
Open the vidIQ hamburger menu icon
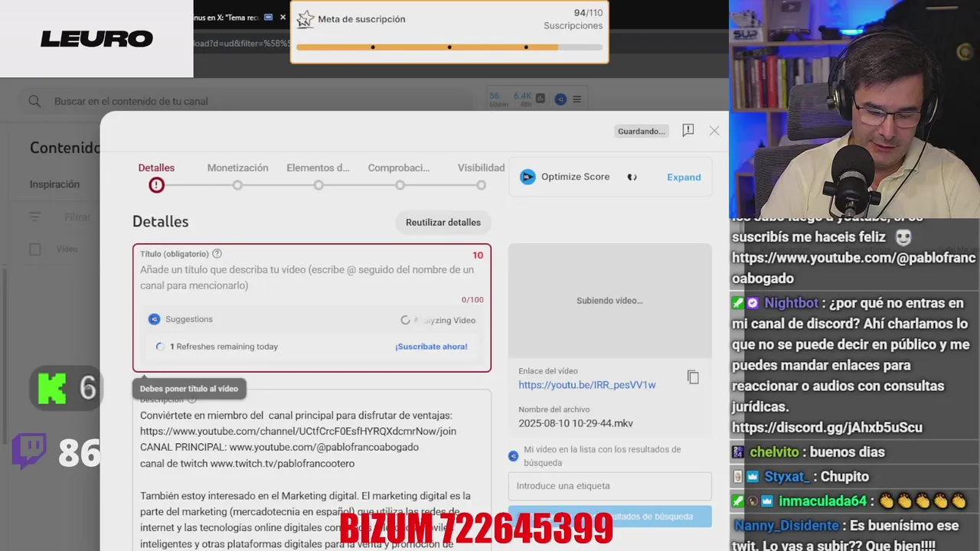[x=577, y=99]
